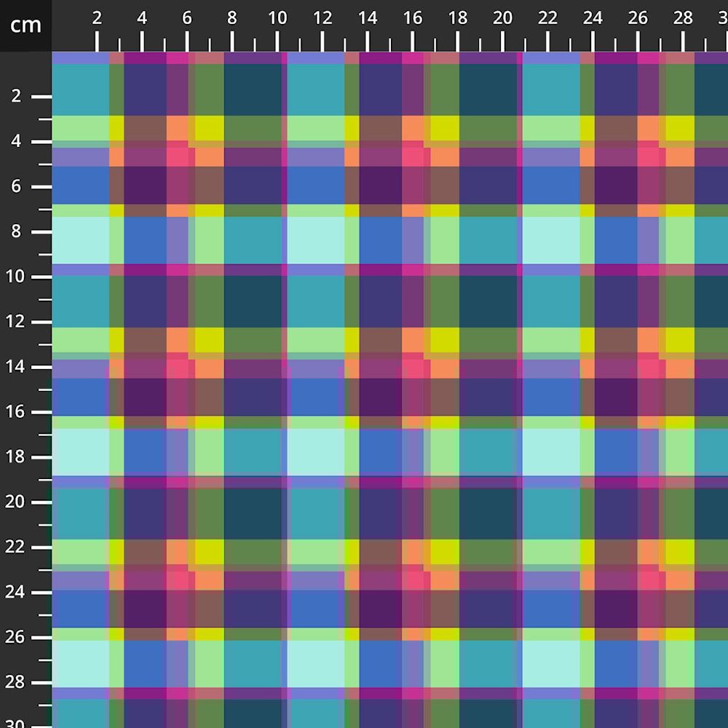Pick the royal blue square beside left ruler 6
The width and height of the screenshot is (728, 728).
click(80, 185)
